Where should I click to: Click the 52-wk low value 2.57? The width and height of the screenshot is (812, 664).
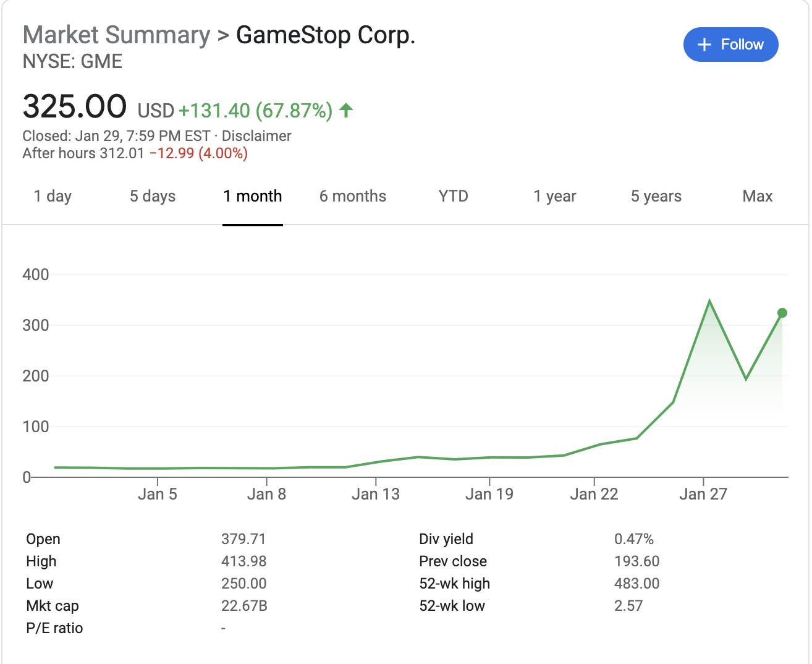click(628, 606)
